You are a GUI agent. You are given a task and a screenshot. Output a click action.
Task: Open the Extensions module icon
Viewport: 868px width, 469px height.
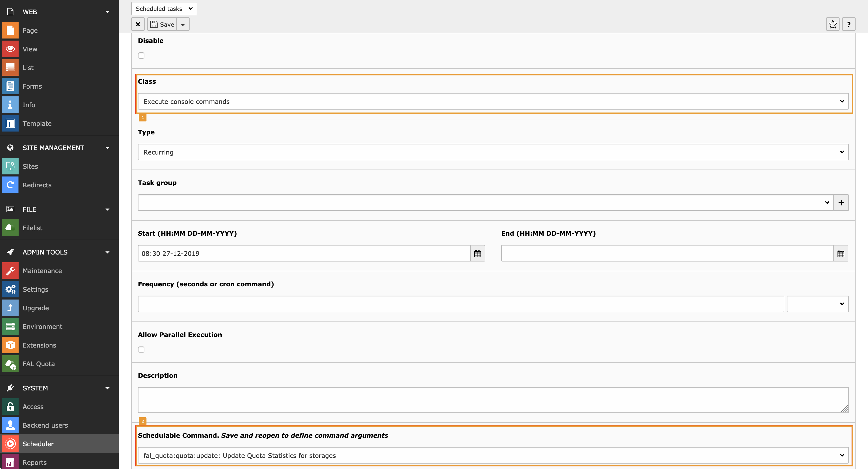(10, 345)
